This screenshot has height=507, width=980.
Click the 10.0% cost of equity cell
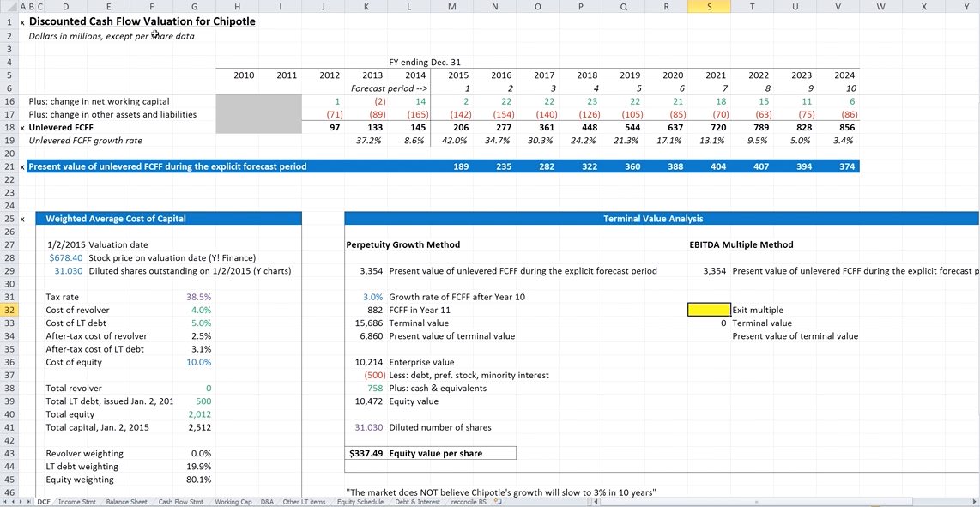click(199, 362)
